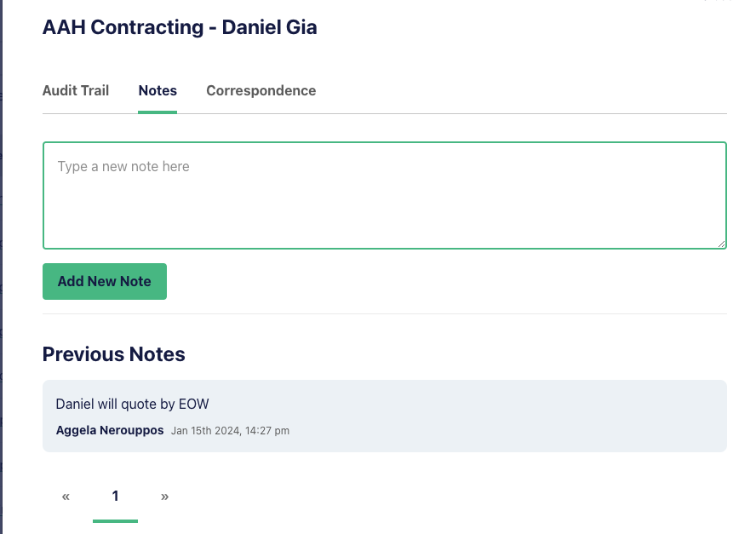Click the divider line below Add New Note
This screenshot has height=534, width=756.
(x=384, y=314)
